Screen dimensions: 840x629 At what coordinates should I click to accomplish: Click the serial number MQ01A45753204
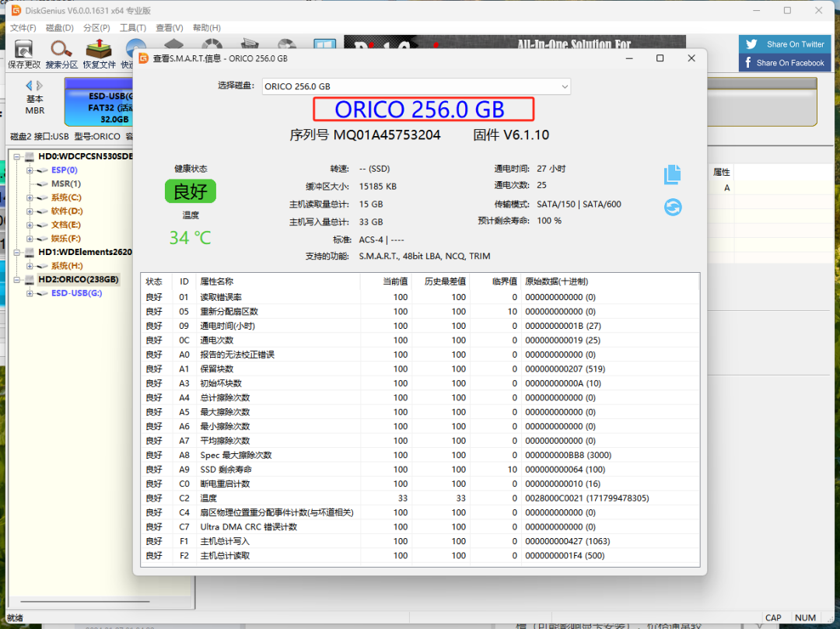387,135
